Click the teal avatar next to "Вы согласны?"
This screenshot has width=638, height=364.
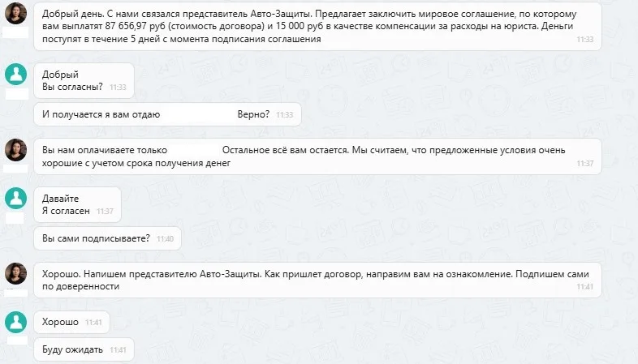tap(17, 74)
